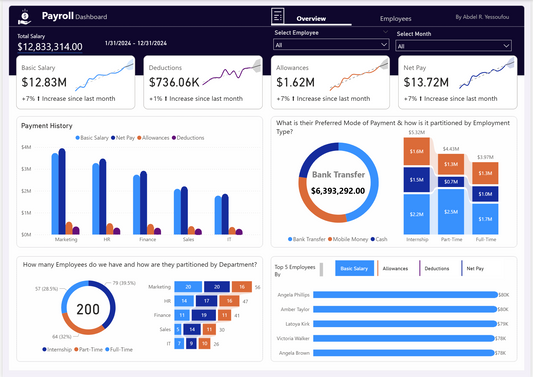Select the Deductions top-5 button
This screenshot has height=377, width=533.
click(437, 268)
